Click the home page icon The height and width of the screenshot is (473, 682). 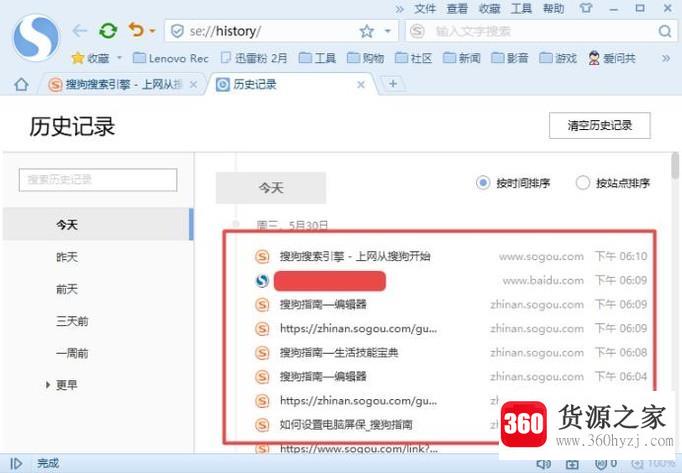(21, 84)
